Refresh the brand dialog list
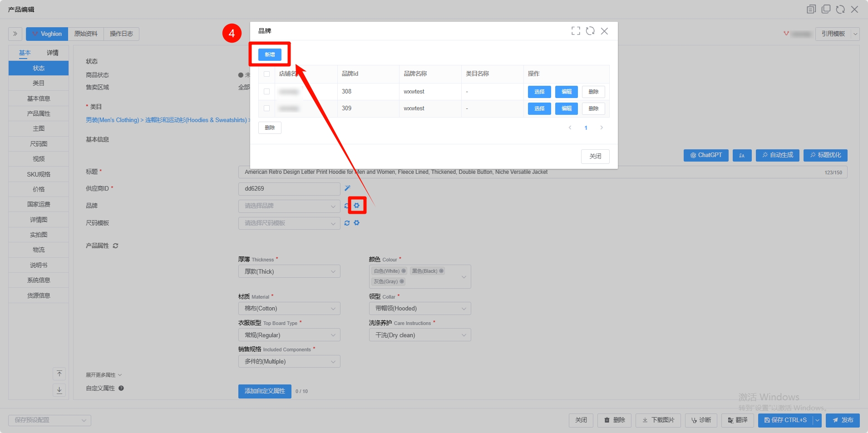The image size is (868, 433). [590, 31]
